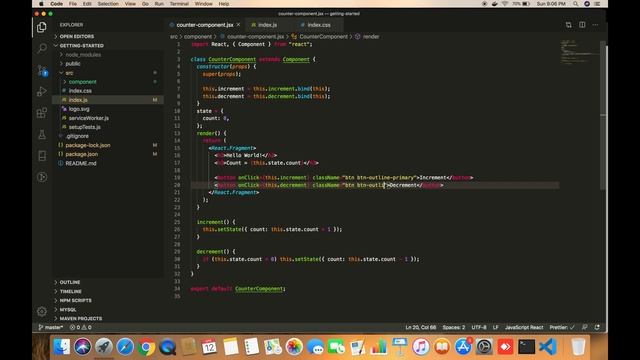Open the Help menu

coord(224,4)
